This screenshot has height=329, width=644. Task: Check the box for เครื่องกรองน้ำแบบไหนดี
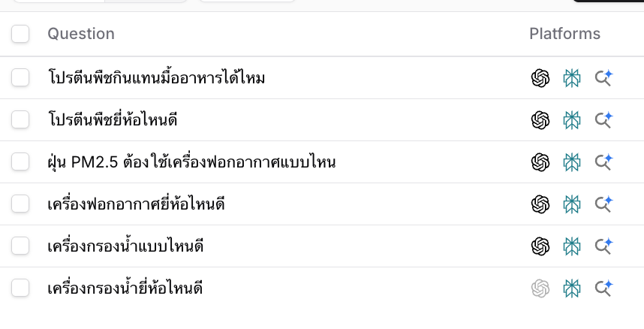(x=20, y=246)
